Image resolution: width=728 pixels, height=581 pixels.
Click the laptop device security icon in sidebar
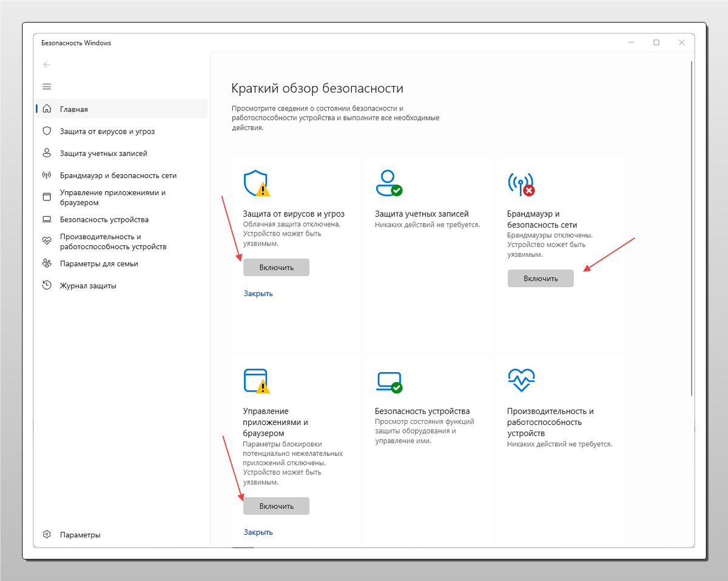point(47,219)
